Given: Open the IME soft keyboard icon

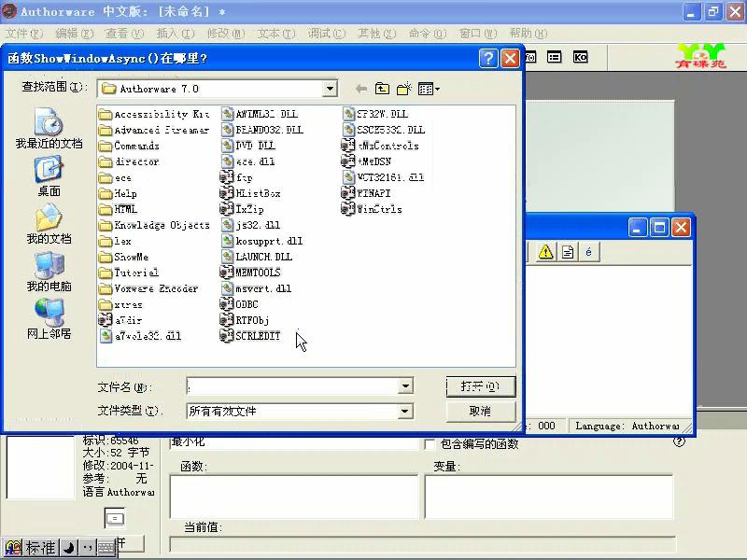Looking at the screenshot, I should click(106, 548).
